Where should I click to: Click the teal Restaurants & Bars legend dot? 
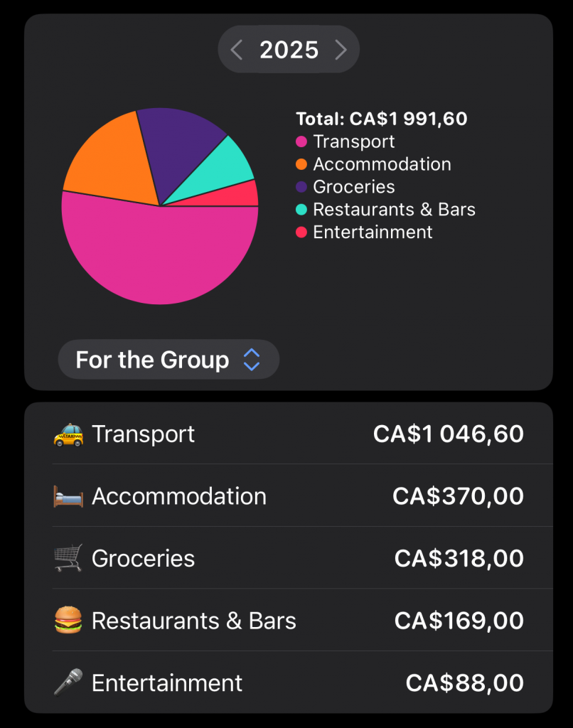click(301, 210)
